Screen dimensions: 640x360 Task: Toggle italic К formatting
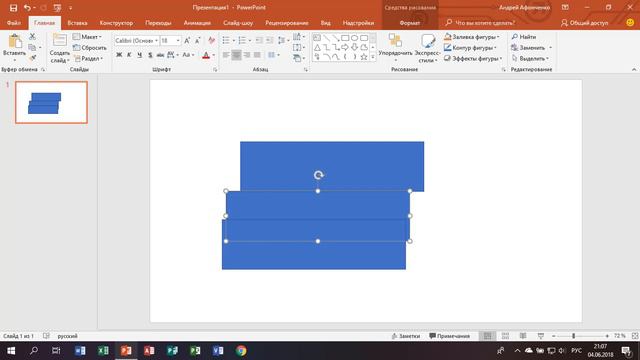pyautogui.click(x=129, y=55)
